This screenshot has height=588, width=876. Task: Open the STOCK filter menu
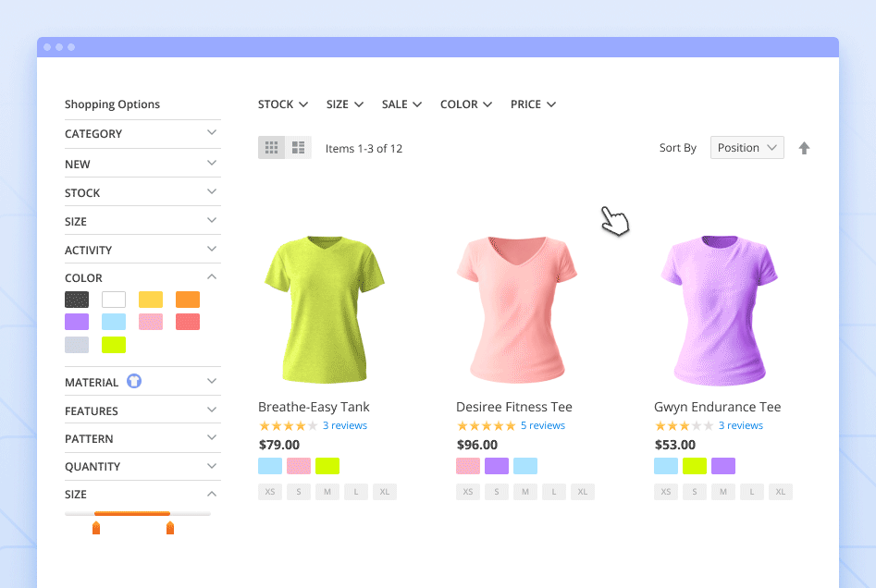tap(282, 104)
